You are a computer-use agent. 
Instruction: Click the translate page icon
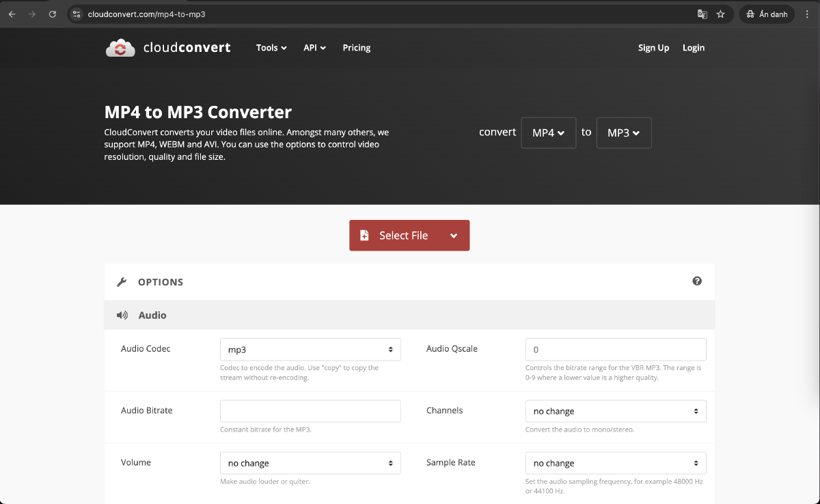point(702,14)
